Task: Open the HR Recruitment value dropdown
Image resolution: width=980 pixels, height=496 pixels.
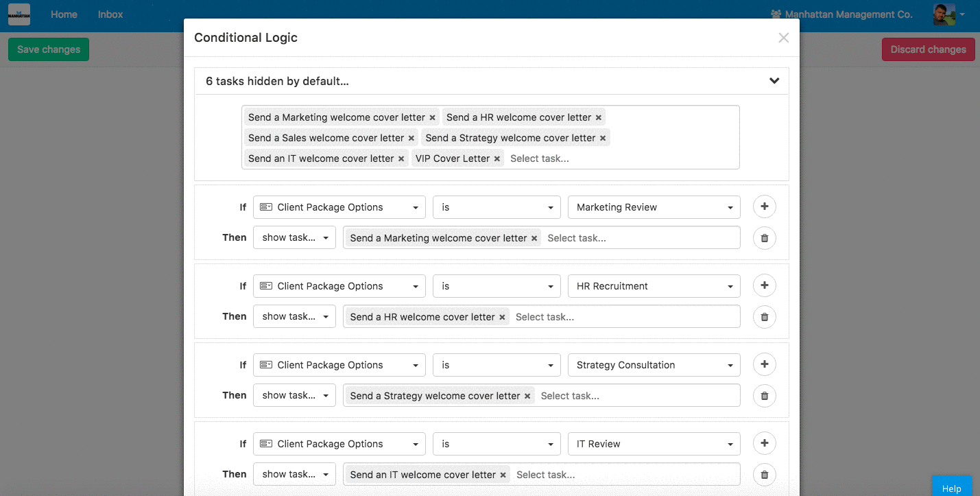Action: click(x=654, y=286)
